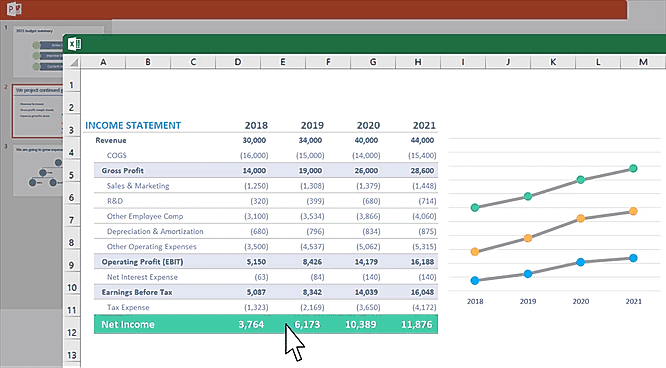The height and width of the screenshot is (368, 666).
Task: Select column L header
Action: tap(598, 62)
